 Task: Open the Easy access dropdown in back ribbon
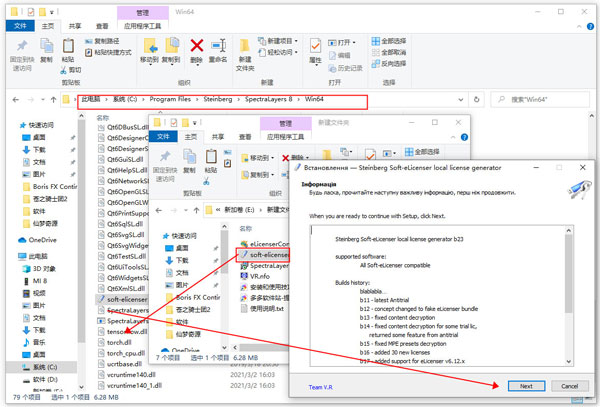point(278,52)
